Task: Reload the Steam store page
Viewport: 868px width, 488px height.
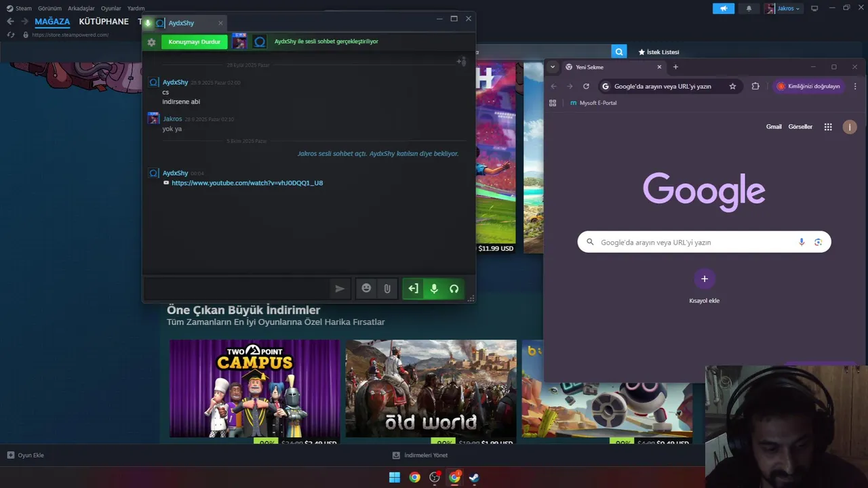Action: point(11,35)
